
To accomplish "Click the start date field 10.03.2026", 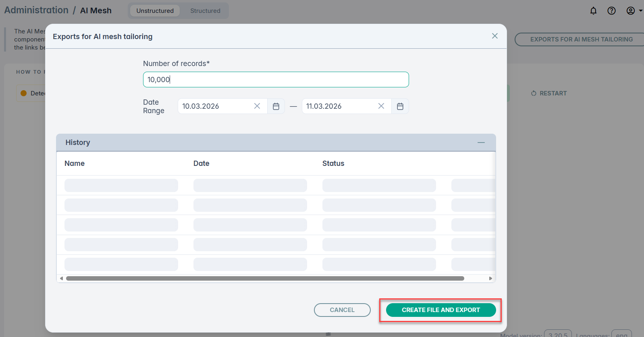I will click(216, 106).
